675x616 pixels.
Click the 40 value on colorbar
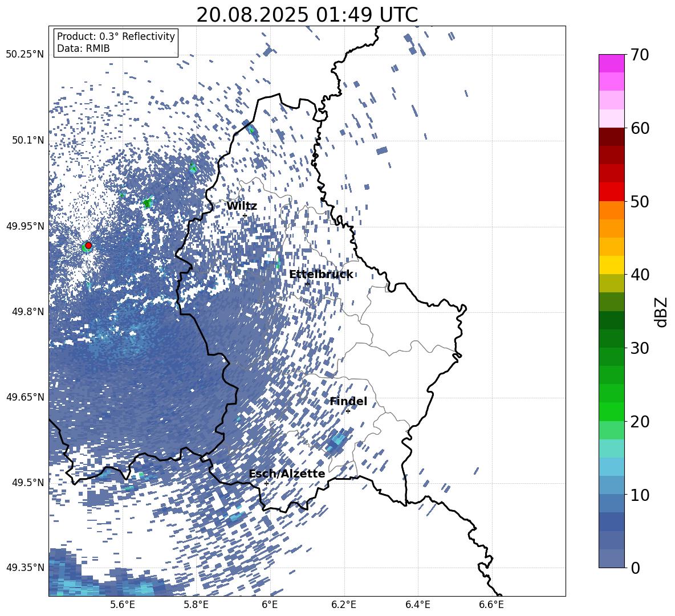pos(640,275)
